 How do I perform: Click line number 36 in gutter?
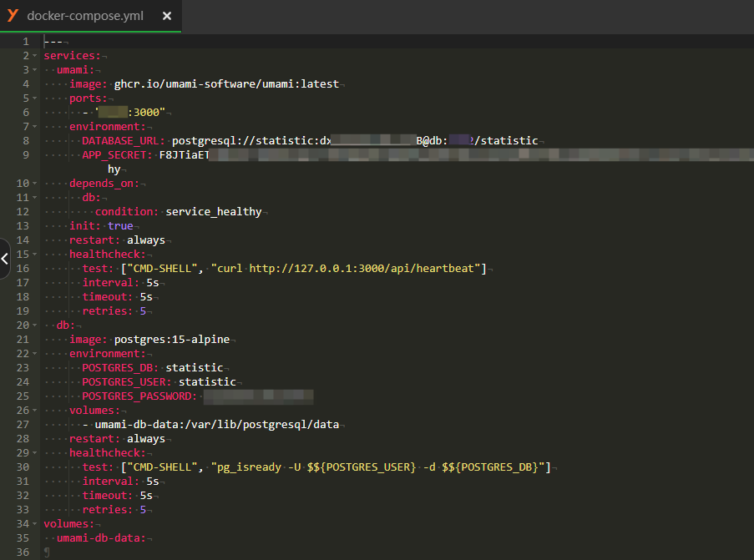pyautogui.click(x=23, y=552)
